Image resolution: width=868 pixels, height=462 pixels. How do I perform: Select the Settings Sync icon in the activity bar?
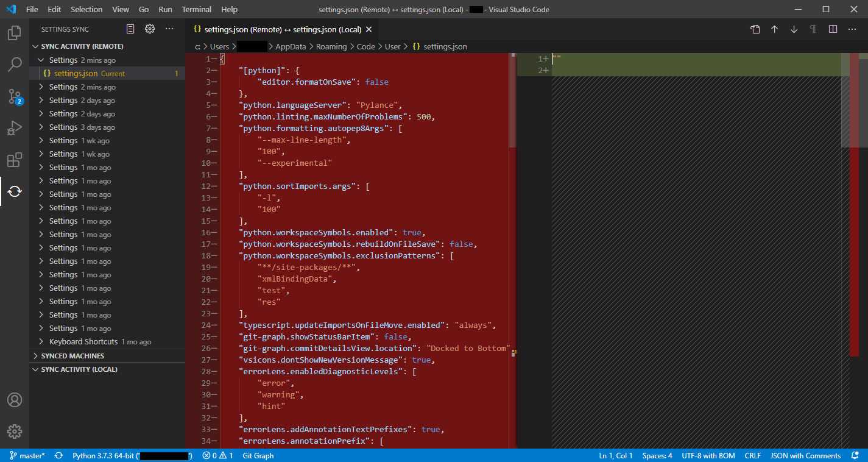pos(14,191)
